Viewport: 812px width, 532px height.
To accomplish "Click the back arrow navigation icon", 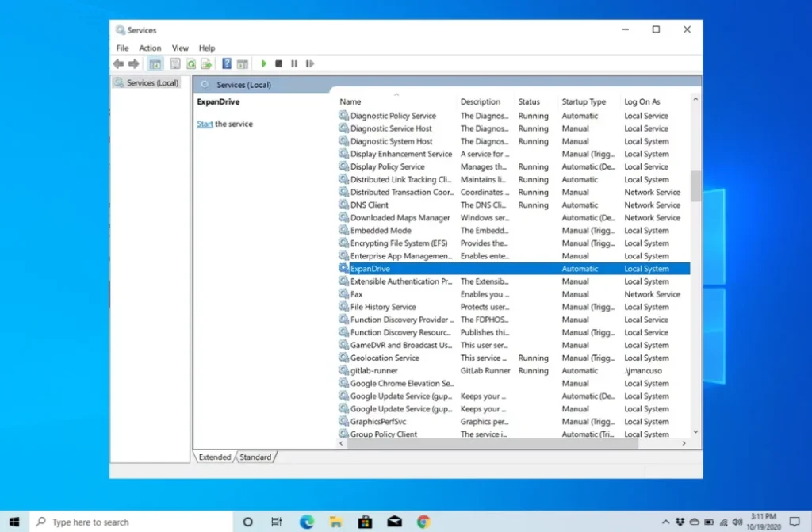I will [120, 63].
